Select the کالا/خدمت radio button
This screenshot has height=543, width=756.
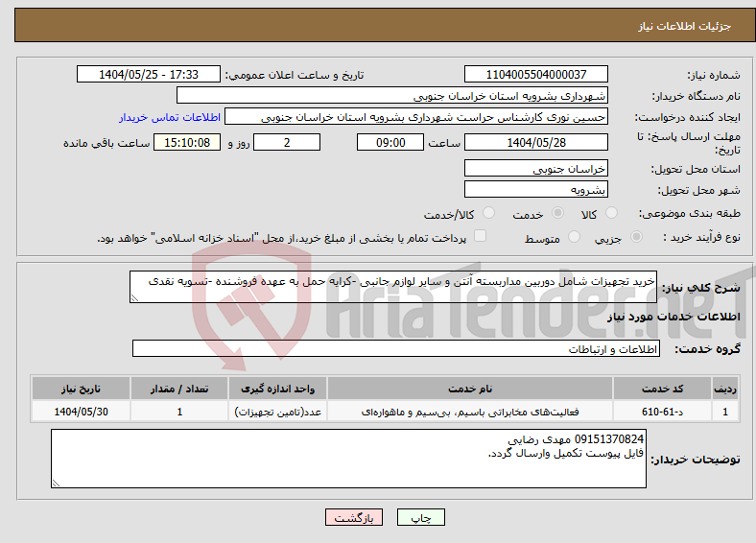tap(489, 213)
